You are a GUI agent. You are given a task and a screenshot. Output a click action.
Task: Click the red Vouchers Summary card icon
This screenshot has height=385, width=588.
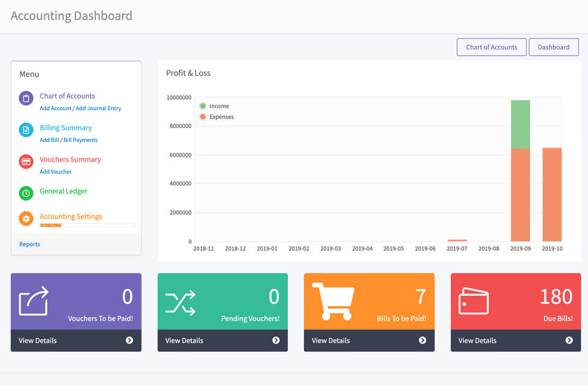26,162
